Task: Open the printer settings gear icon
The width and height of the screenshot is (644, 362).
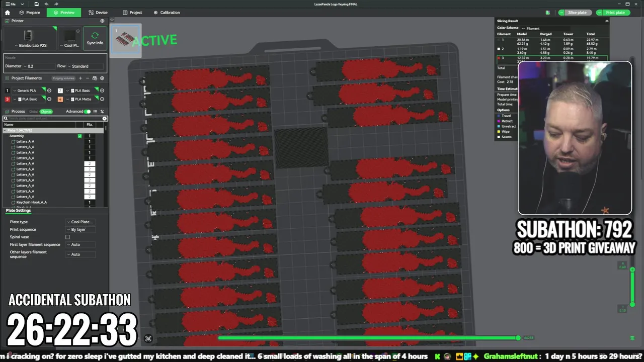Action: 103,21
